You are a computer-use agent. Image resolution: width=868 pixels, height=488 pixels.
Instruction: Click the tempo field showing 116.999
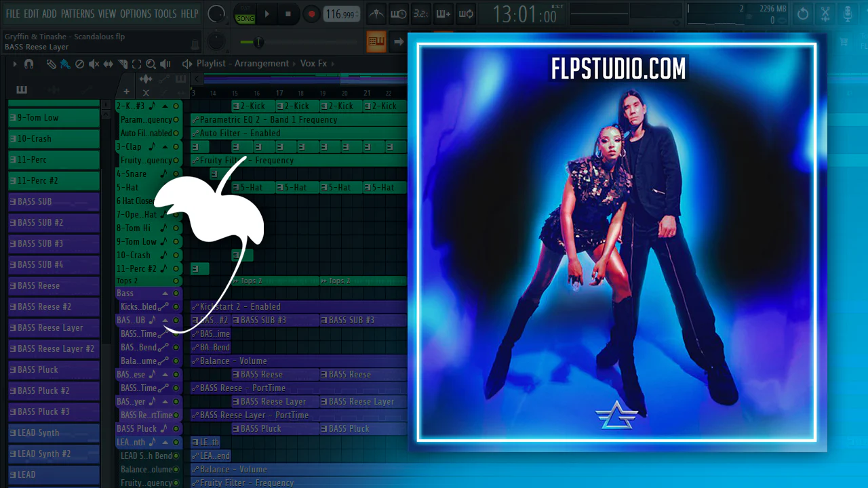[341, 14]
